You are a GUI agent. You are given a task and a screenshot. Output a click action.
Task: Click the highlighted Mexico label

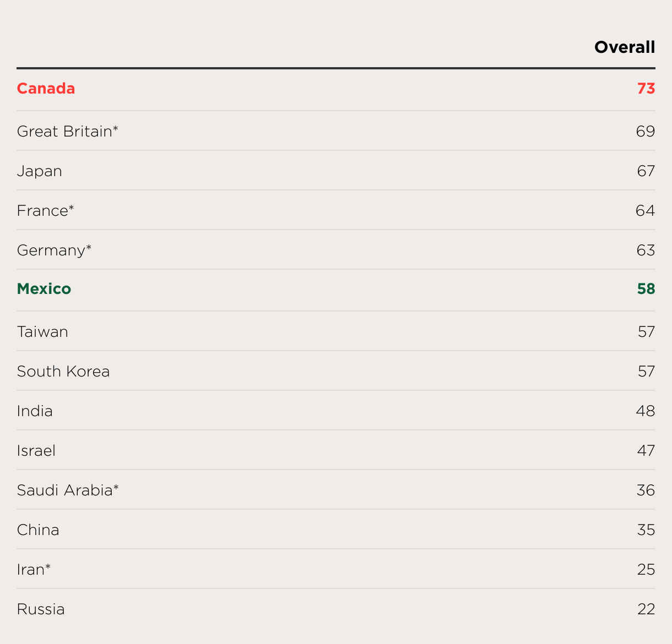click(44, 289)
